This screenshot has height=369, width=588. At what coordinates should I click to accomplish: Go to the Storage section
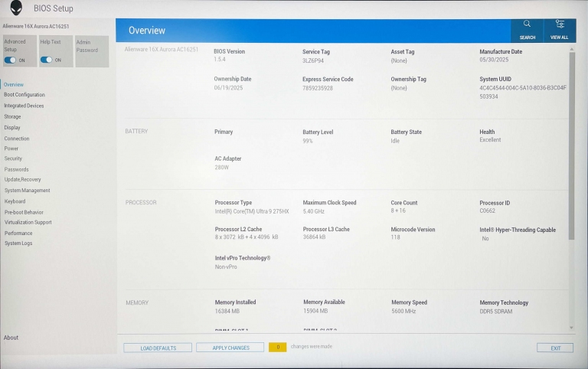(13, 116)
